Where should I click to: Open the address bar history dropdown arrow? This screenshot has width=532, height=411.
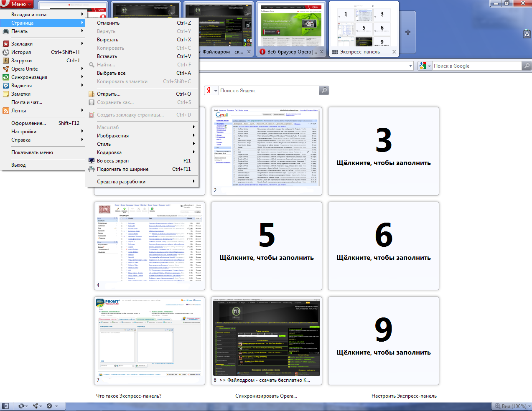tap(410, 66)
